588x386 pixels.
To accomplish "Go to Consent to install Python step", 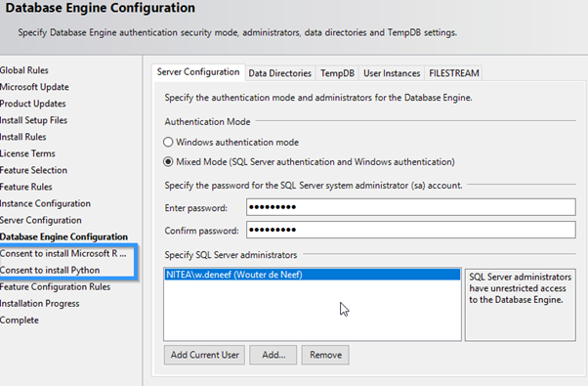I will tap(50, 270).
